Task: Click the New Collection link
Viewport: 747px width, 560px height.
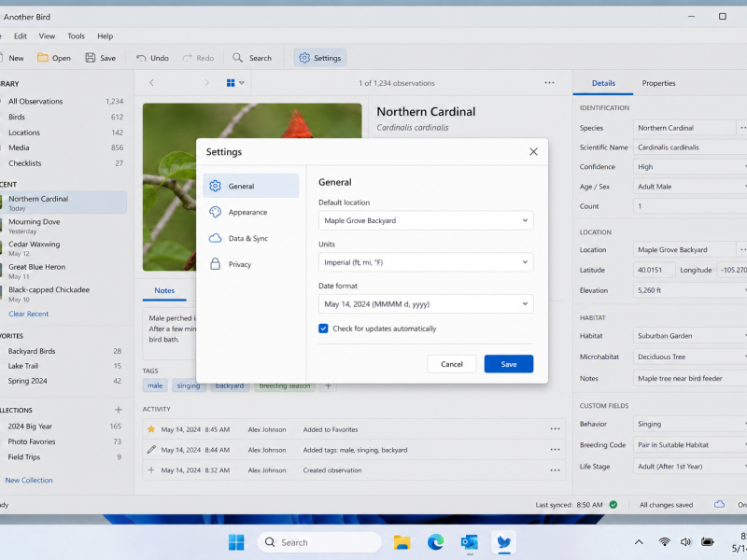Action: pos(29,480)
